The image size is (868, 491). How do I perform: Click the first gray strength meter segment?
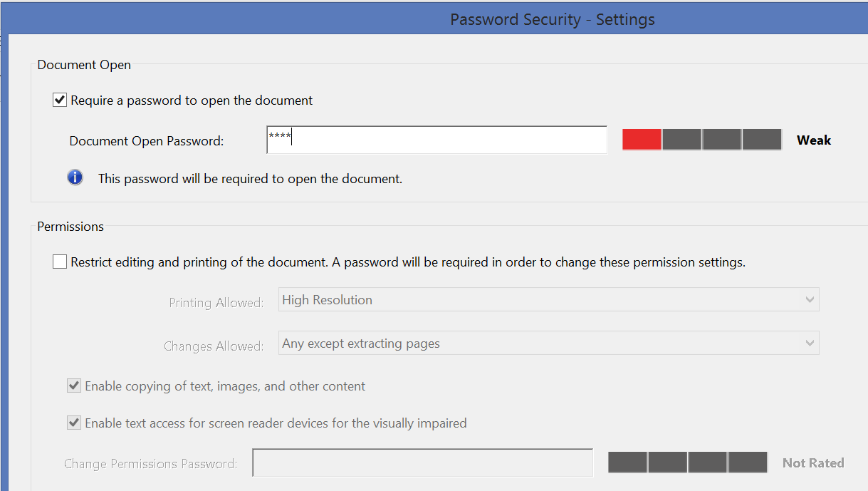(681, 139)
